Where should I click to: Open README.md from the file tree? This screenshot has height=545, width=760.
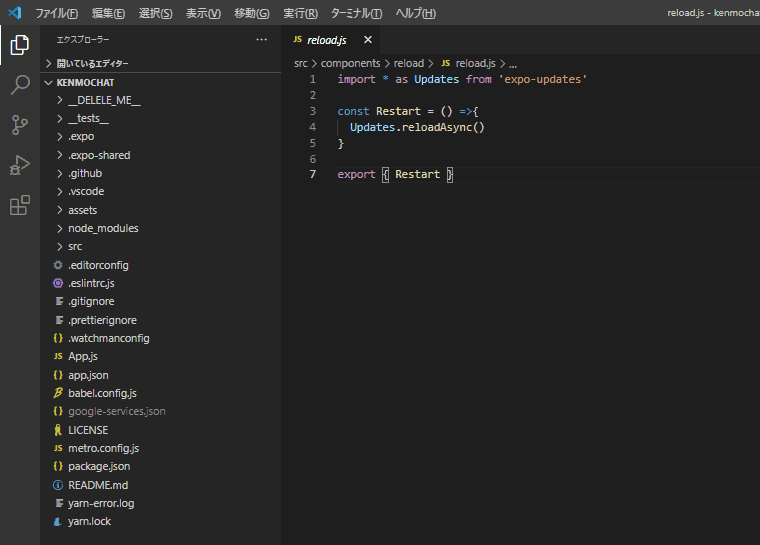[x=98, y=485]
